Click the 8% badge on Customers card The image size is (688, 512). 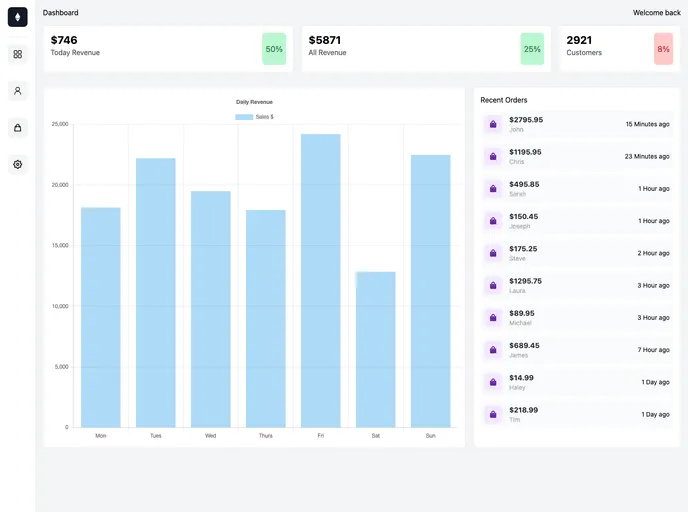click(x=663, y=49)
